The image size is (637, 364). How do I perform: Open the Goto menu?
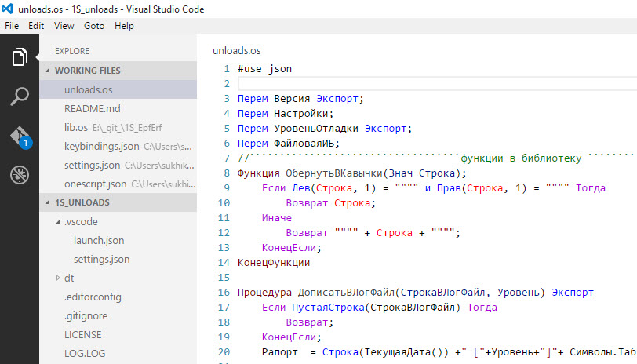click(94, 26)
